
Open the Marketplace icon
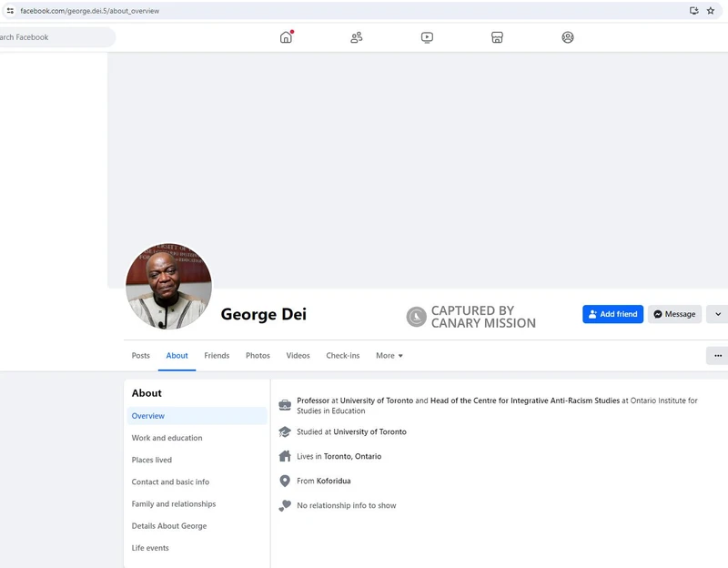(497, 37)
